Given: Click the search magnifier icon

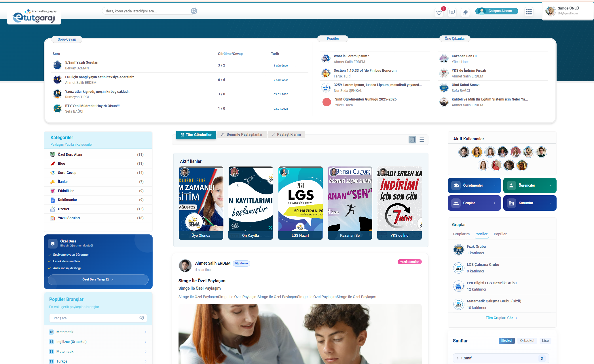Looking at the screenshot, I should tap(194, 11).
